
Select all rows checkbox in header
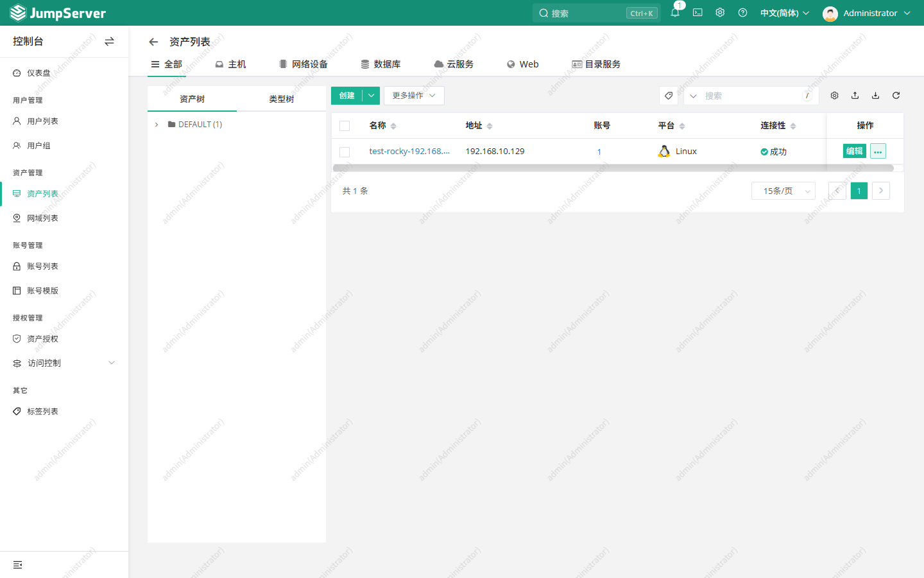(x=345, y=126)
